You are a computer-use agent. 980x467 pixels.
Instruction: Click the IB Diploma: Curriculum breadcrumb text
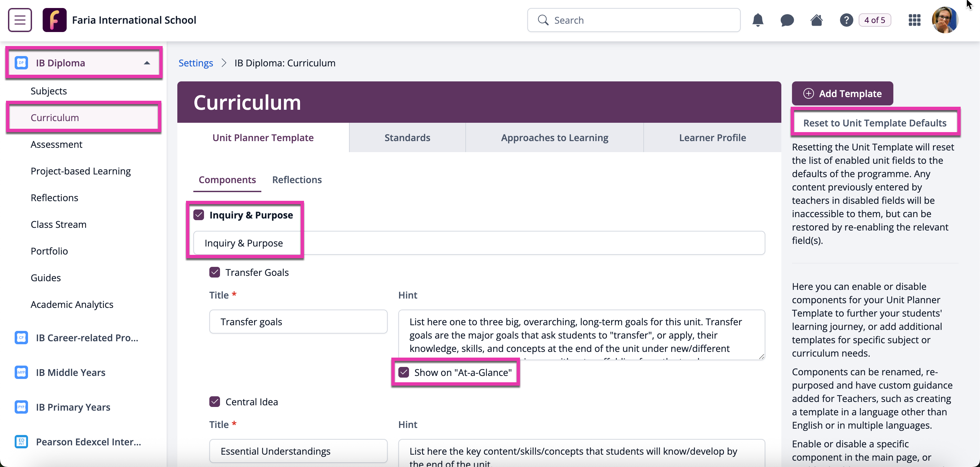[285, 63]
